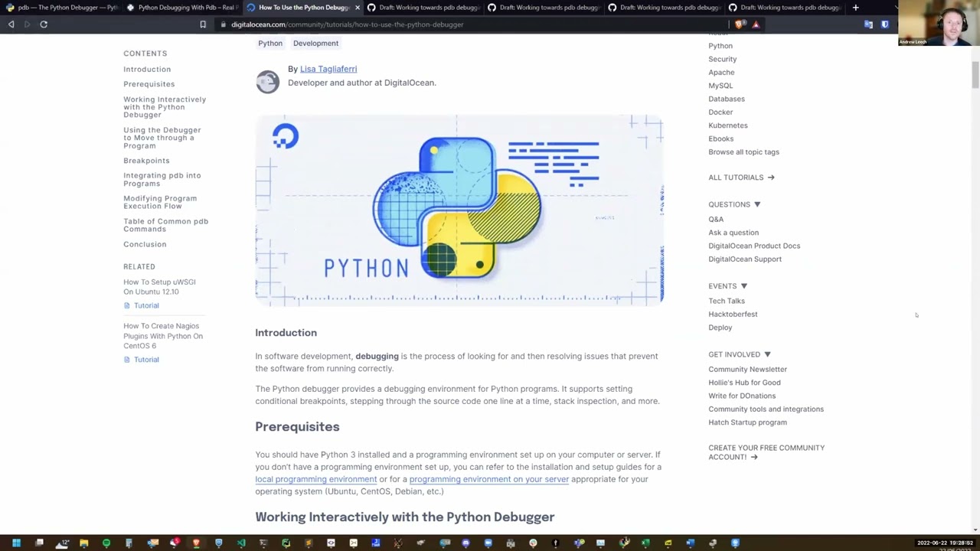
Task: Open Spotify from taskbar
Action: [106, 543]
